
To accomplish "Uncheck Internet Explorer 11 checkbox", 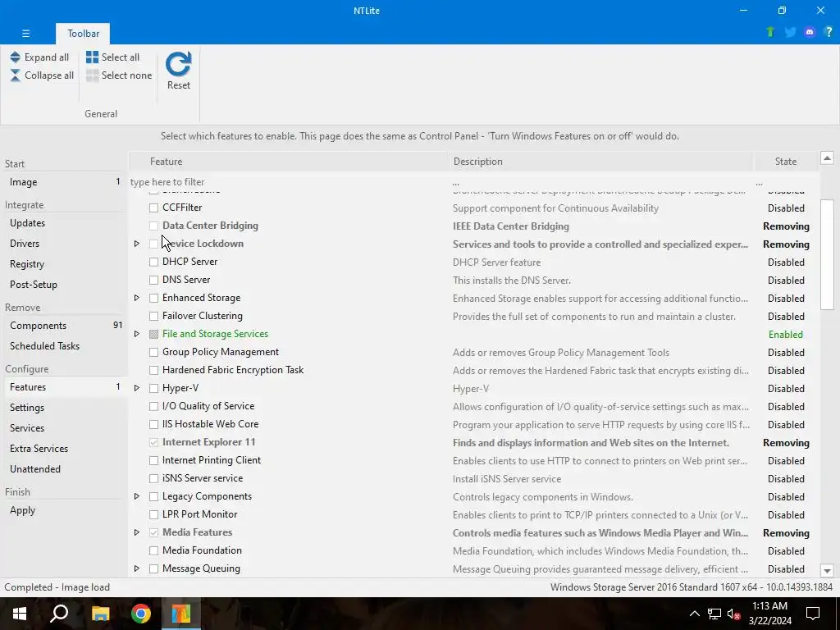I will (x=153, y=442).
